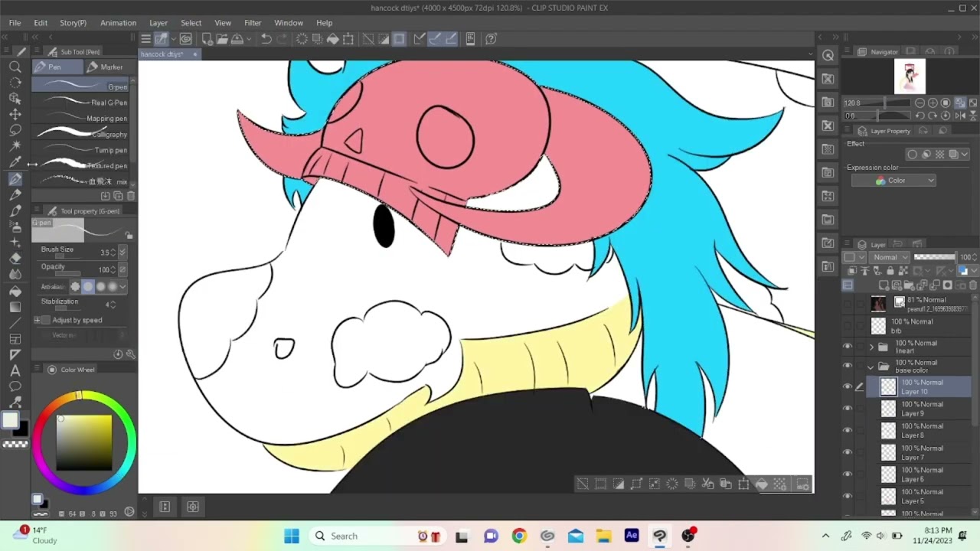Click the Fill icon in the command bar
This screenshot has height=551, width=980.
[333, 39]
